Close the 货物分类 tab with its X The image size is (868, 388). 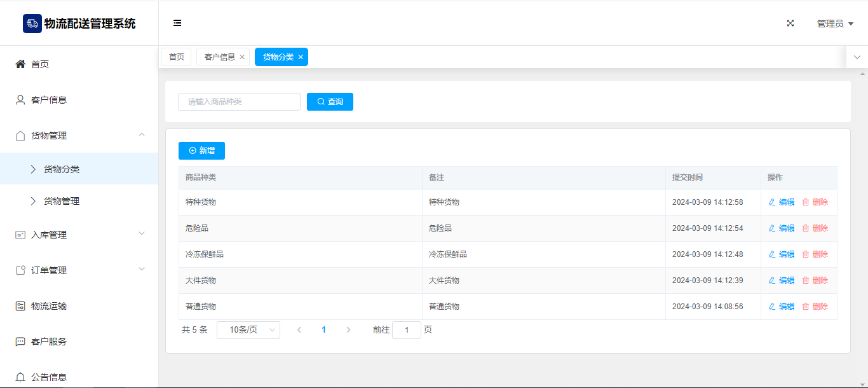tap(301, 57)
